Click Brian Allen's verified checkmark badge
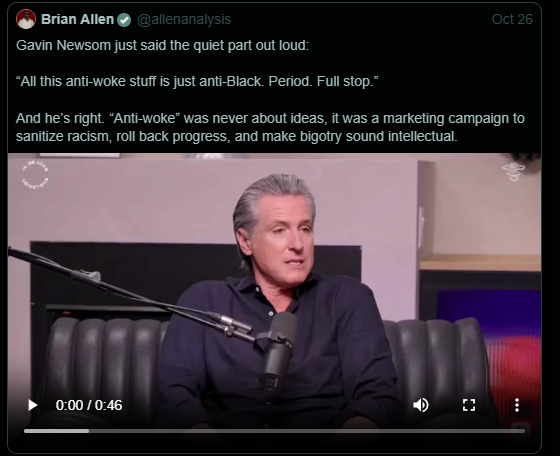Viewport: 560px width, 456px height. pos(124,19)
